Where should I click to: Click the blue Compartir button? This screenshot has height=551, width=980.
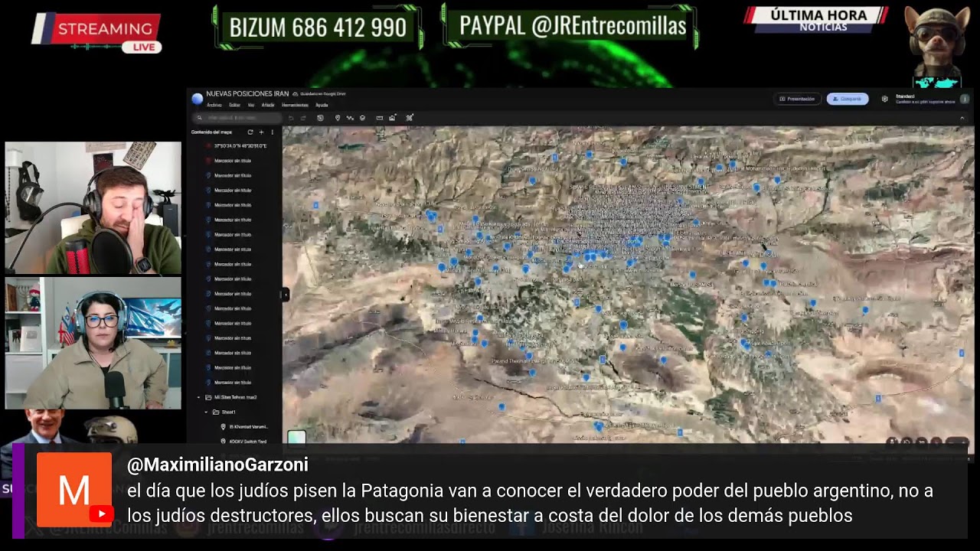tap(848, 99)
